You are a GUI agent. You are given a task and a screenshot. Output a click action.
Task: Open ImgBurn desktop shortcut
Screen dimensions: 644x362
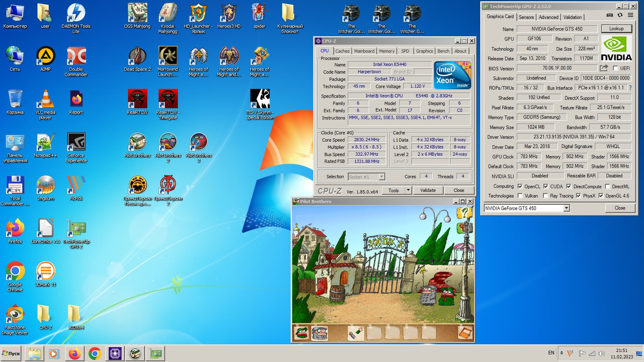(45, 188)
